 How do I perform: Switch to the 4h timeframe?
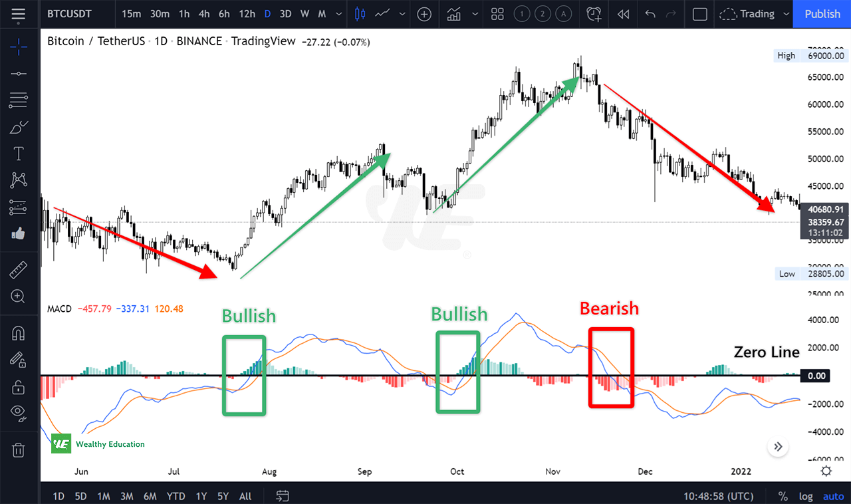coord(205,14)
